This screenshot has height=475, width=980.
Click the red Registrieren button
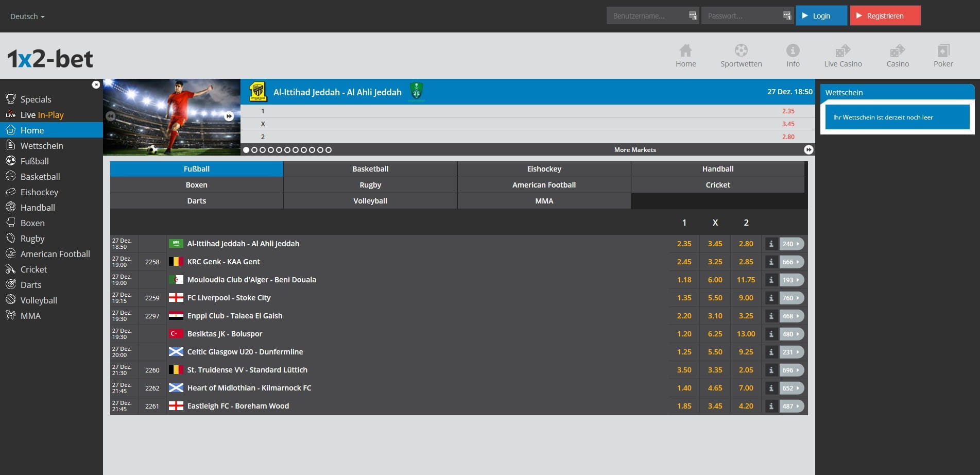[885, 15]
